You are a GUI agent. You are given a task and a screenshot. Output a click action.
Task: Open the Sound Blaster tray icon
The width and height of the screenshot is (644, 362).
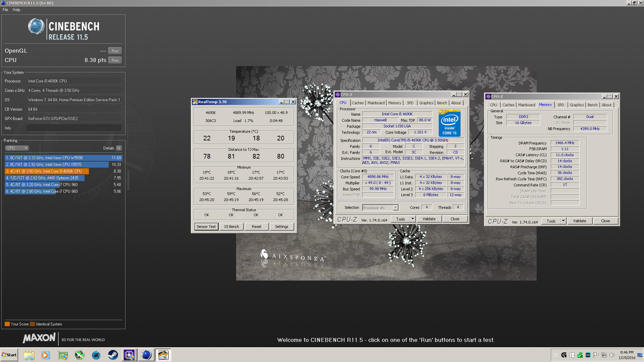[588, 355]
